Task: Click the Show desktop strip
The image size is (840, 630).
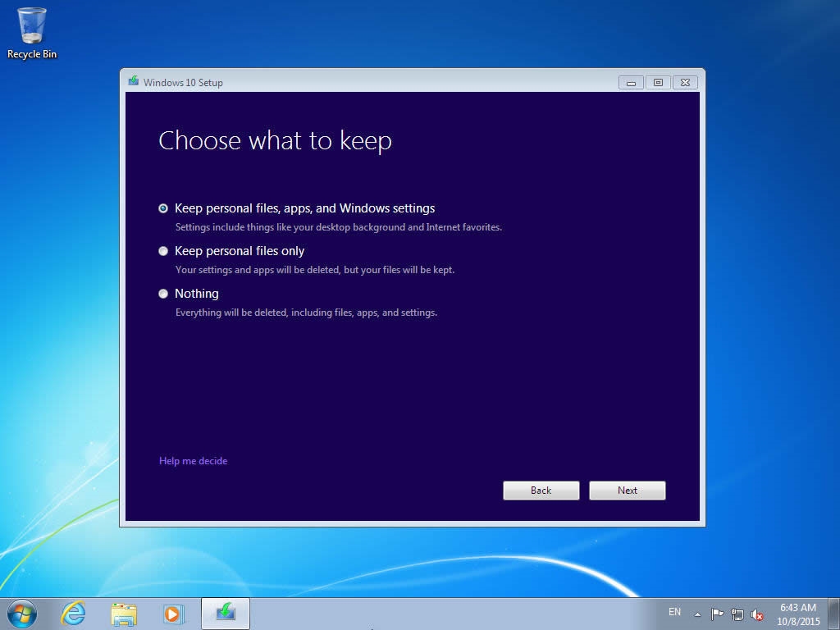Action: click(834, 614)
